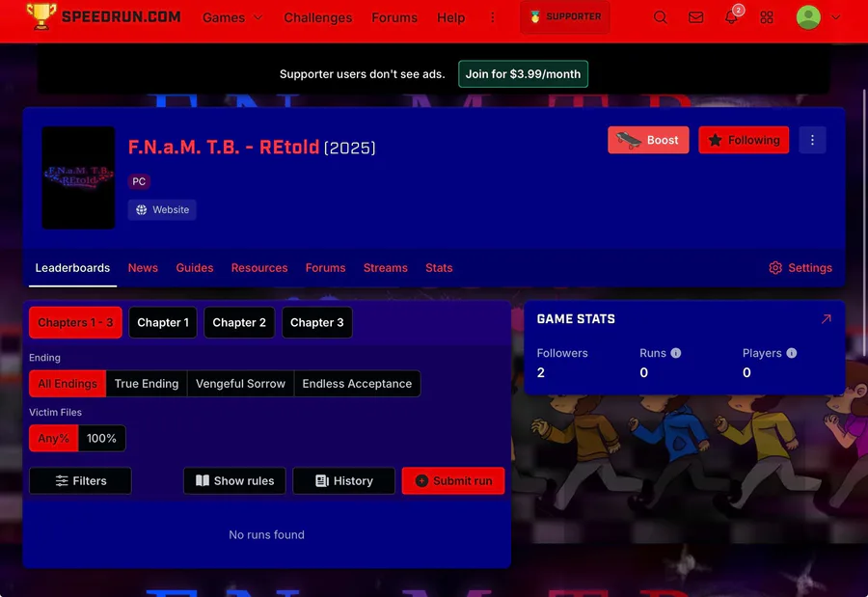The image size is (868, 597).
Task: Choose Endless Acceptance ending
Action: coord(357,383)
